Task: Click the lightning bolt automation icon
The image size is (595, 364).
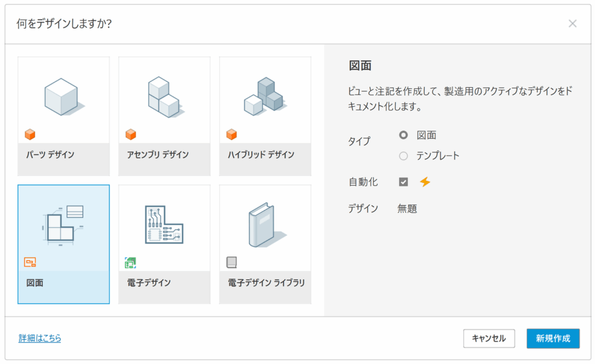Action: (425, 182)
